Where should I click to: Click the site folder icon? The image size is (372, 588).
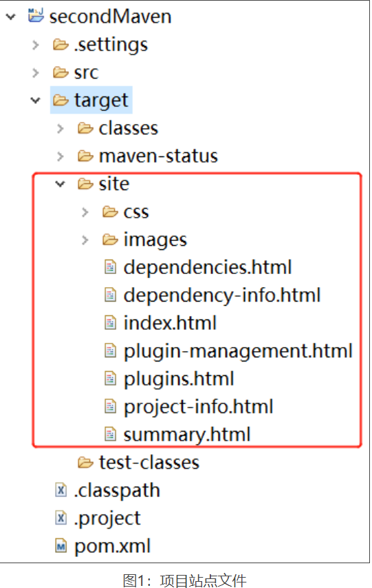(85, 184)
